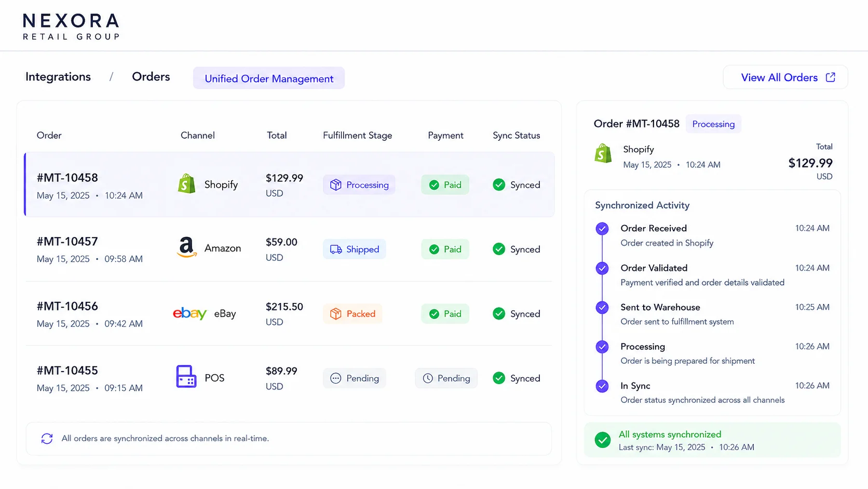The width and height of the screenshot is (868, 489).
Task: Click the 10:25 AM timestamp in activity list
Action: point(812,307)
